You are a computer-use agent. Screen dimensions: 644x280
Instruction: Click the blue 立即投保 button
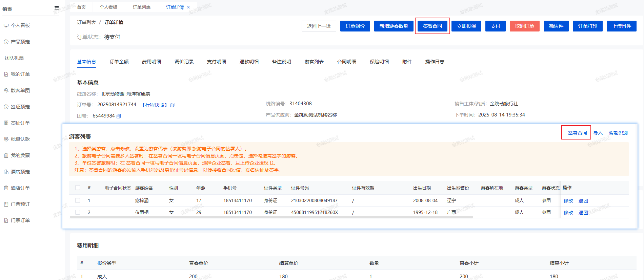pyautogui.click(x=466, y=26)
